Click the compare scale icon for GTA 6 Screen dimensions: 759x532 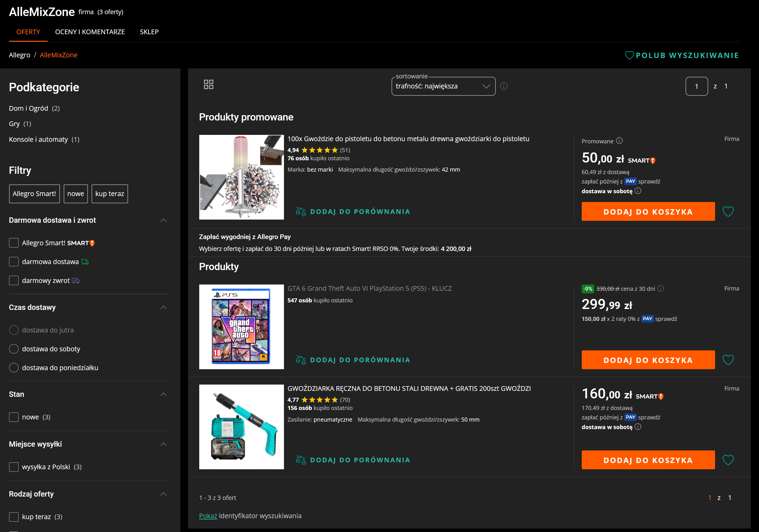click(x=301, y=360)
